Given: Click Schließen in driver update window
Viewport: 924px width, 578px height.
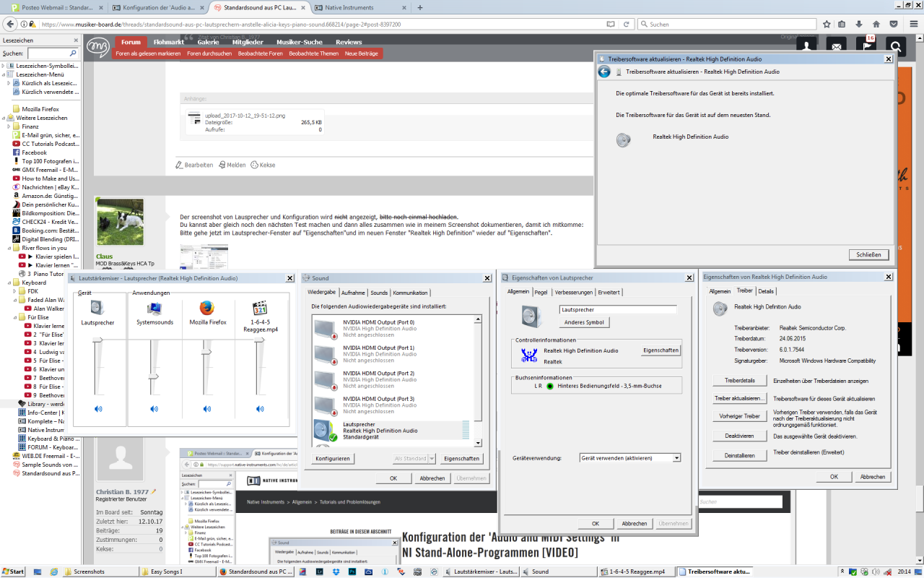Looking at the screenshot, I should (x=868, y=254).
